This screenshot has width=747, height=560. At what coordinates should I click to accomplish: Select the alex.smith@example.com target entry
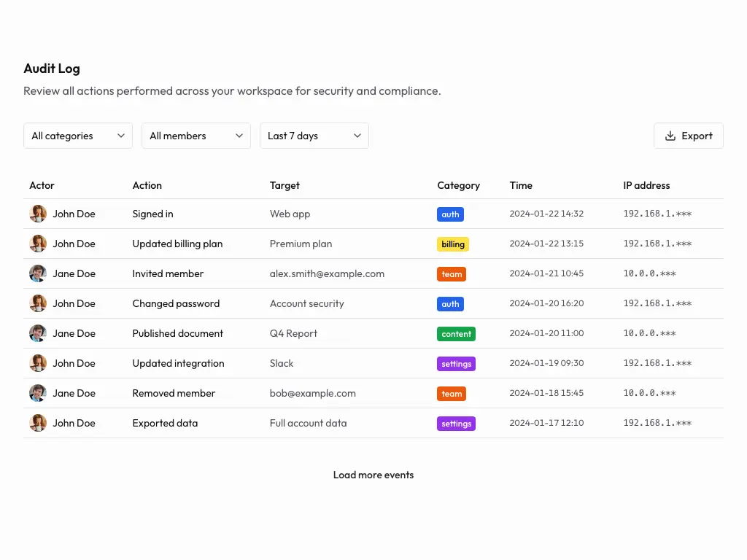(x=327, y=273)
